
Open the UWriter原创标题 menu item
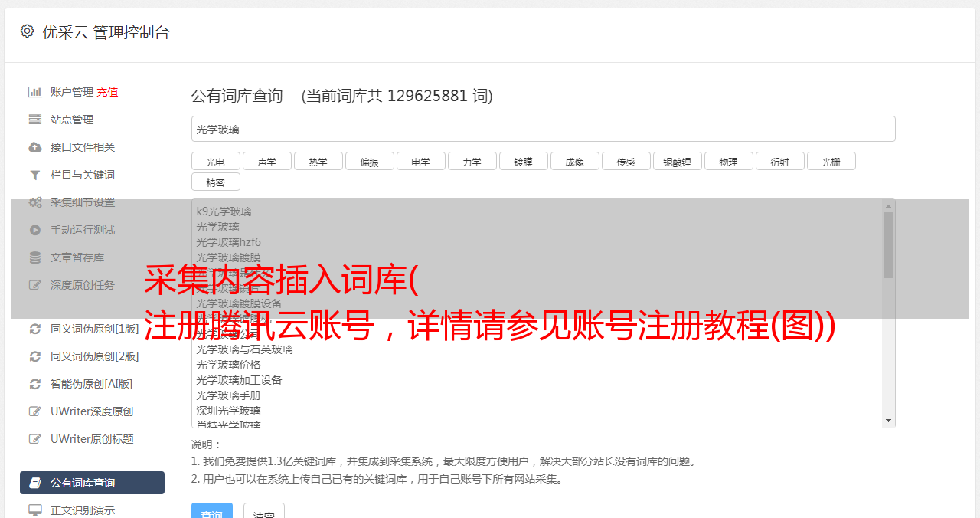coord(92,439)
